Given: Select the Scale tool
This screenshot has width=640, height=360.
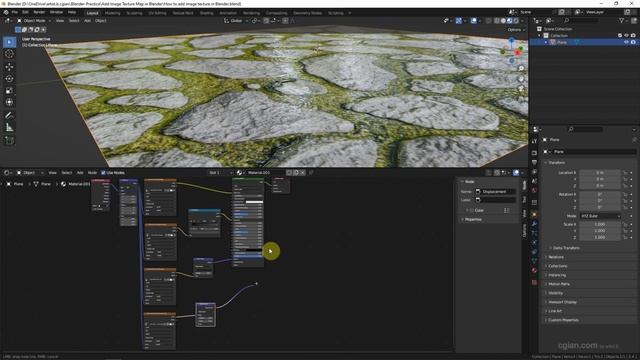Looking at the screenshot, I should (x=9, y=91).
